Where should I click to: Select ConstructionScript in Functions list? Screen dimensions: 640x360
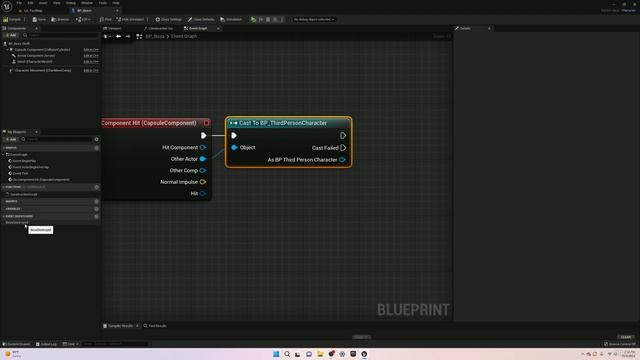point(23,194)
